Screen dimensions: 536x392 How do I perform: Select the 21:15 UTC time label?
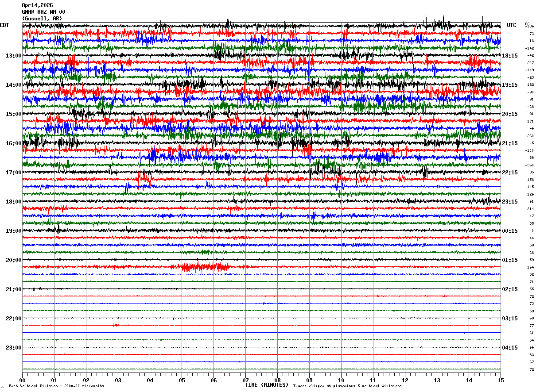510,143
